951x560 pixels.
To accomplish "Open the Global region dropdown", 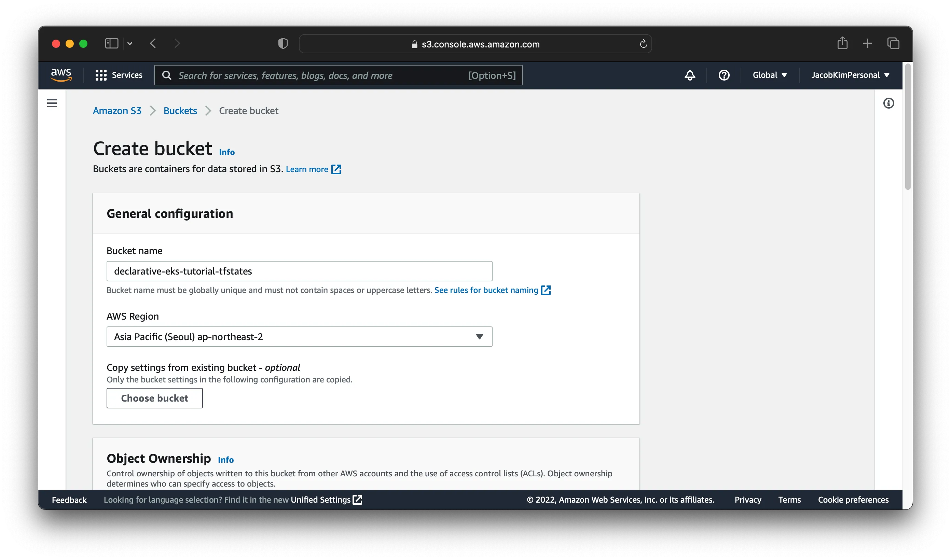I will click(x=769, y=75).
